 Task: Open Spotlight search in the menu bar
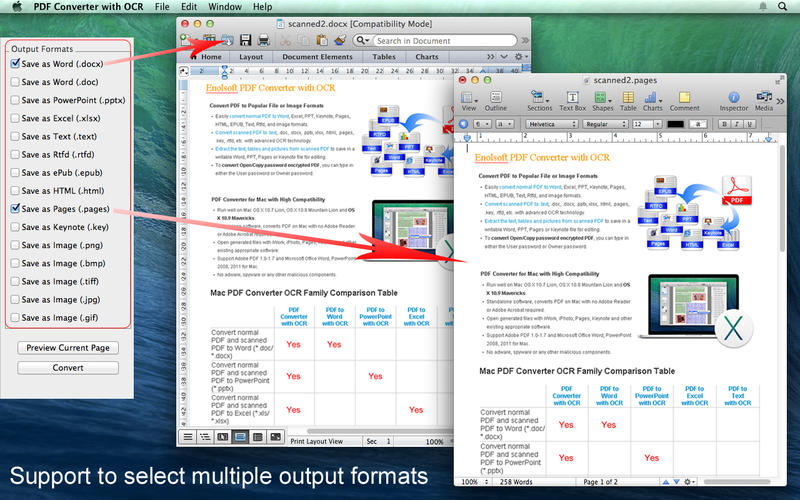782,7
